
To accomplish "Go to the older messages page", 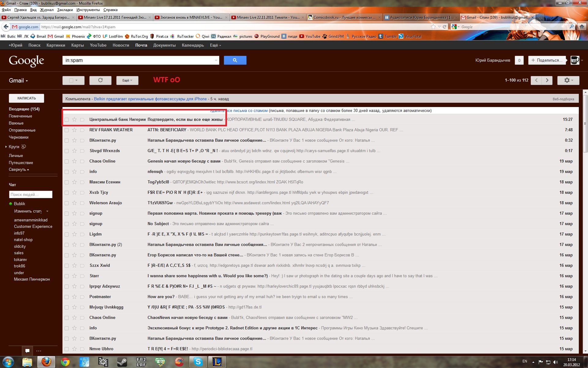I will point(547,80).
